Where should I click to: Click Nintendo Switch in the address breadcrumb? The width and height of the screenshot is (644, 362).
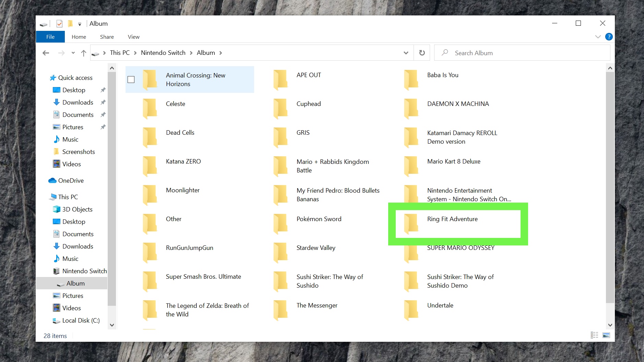coord(163,53)
